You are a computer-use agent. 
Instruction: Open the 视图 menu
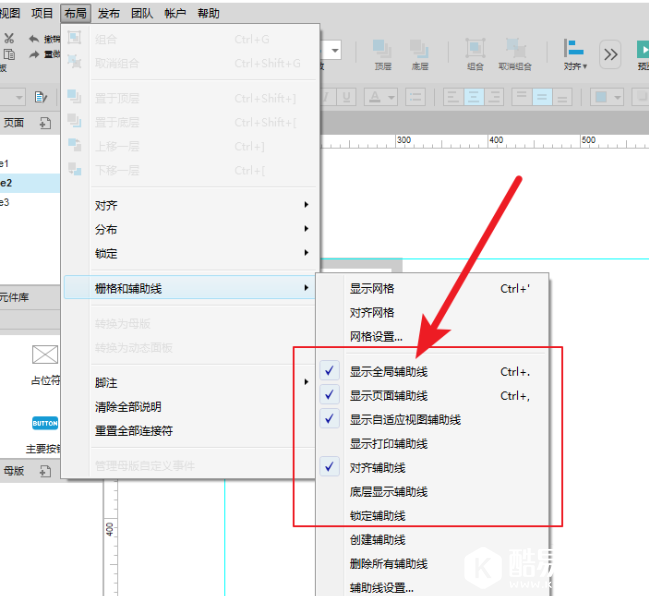pyautogui.click(x=10, y=13)
